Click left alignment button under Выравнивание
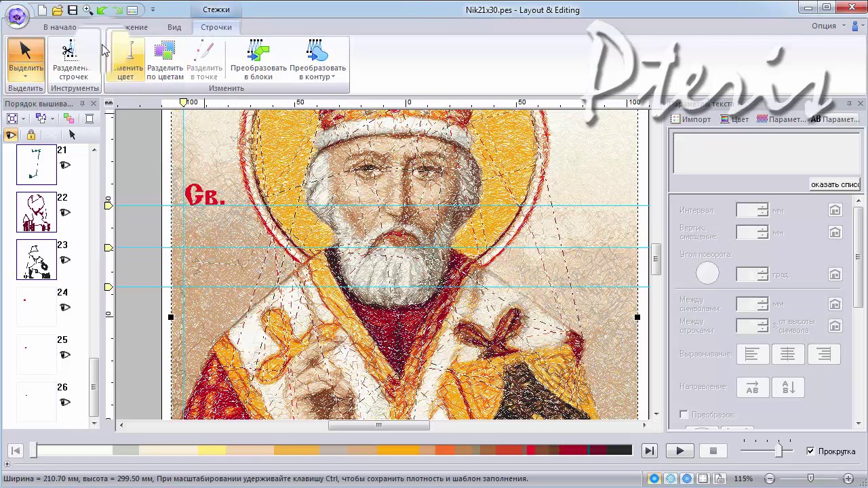Image resolution: width=868 pixels, height=488 pixels. pos(752,354)
